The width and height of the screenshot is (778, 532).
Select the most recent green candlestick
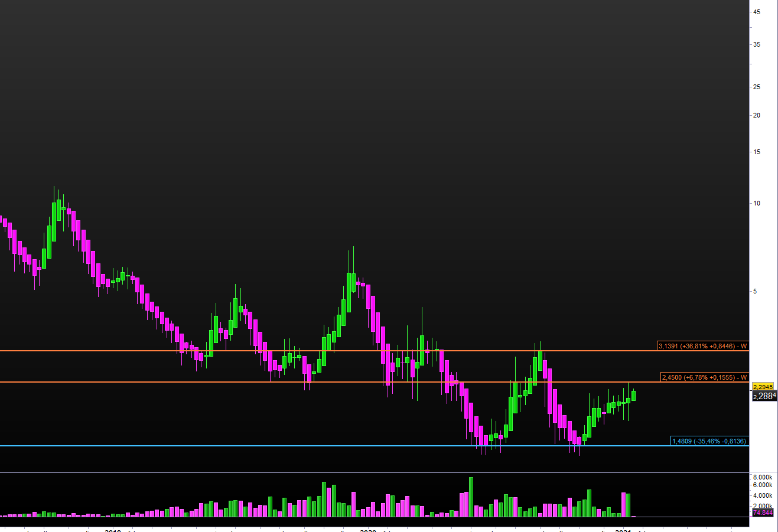[633, 396]
